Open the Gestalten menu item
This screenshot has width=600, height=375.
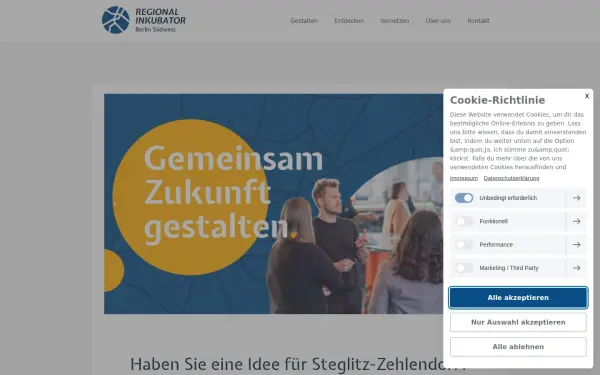(304, 21)
